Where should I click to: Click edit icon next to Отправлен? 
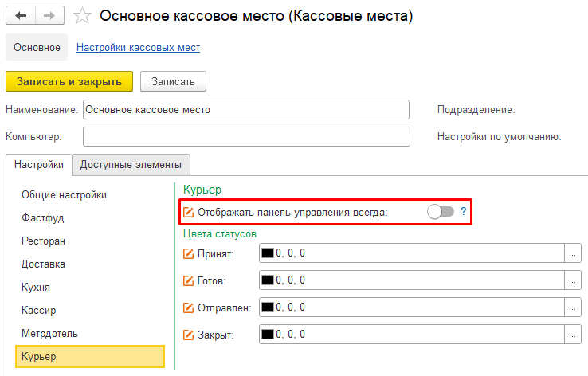[188, 307]
